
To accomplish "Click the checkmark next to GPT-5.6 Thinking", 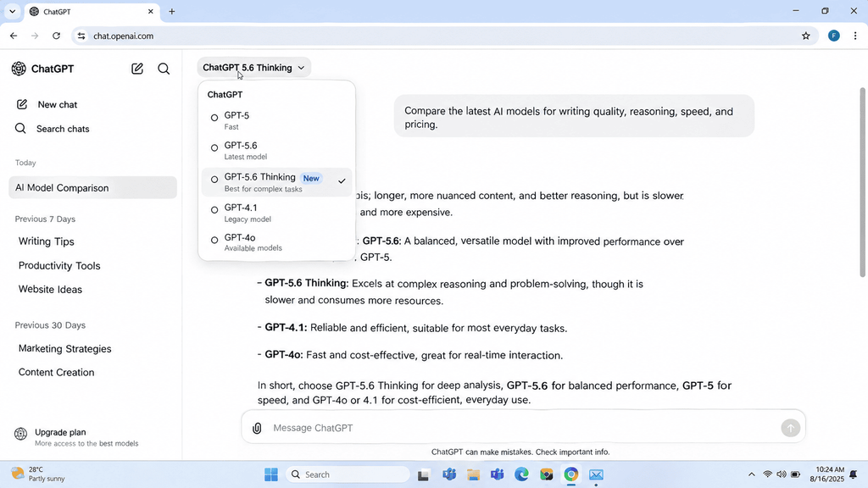I will 342,181.
